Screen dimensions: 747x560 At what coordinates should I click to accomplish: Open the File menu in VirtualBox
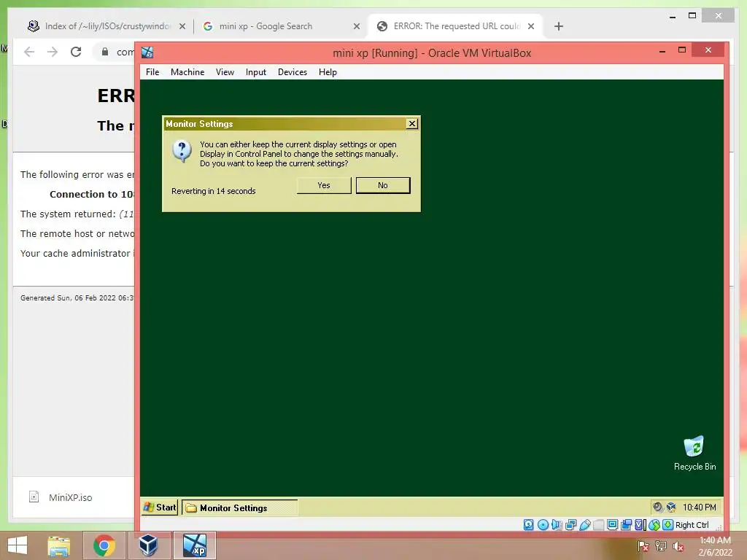click(x=152, y=72)
